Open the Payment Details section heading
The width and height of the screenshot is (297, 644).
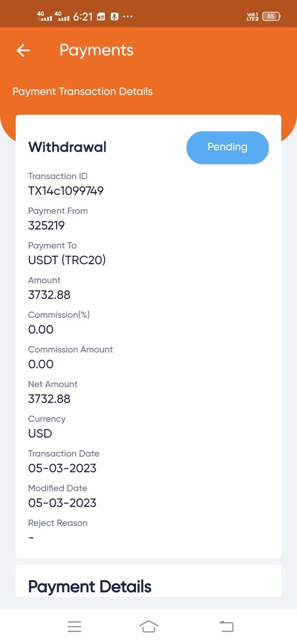pos(90,587)
